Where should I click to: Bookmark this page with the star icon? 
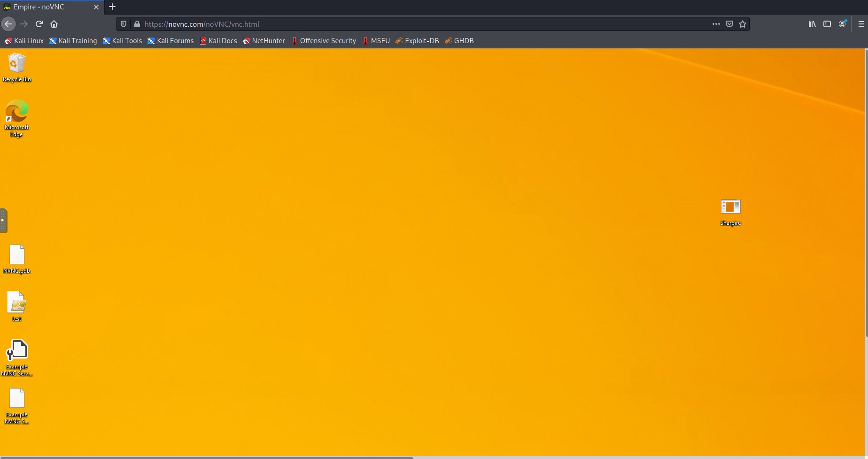pyautogui.click(x=743, y=24)
